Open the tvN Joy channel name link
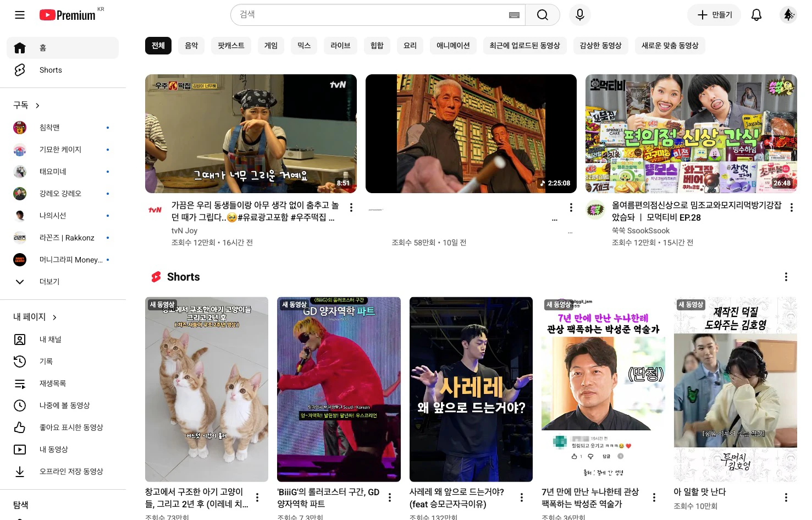The height and width of the screenshot is (520, 812). click(x=184, y=231)
